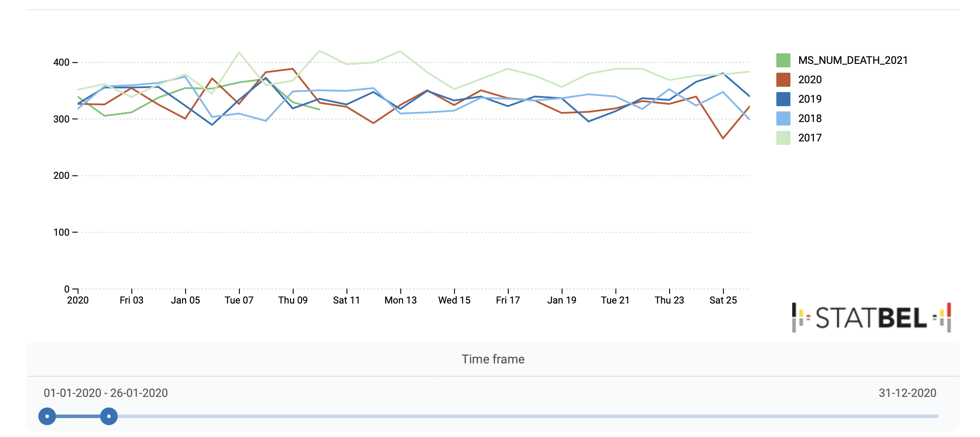Click the unselected part of the time frame track
Screen dimensions: 980x437
click(x=529, y=416)
